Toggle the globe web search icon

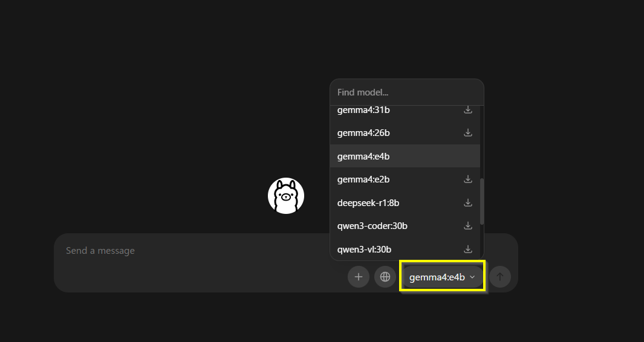[x=385, y=277]
